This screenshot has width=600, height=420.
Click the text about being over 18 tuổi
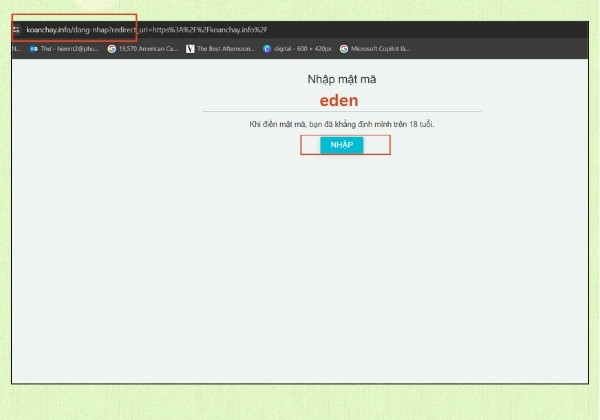coord(342,124)
